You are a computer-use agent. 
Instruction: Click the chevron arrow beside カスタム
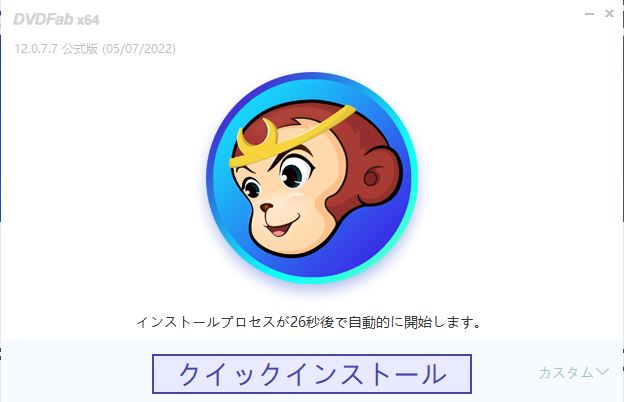[x=603, y=372]
